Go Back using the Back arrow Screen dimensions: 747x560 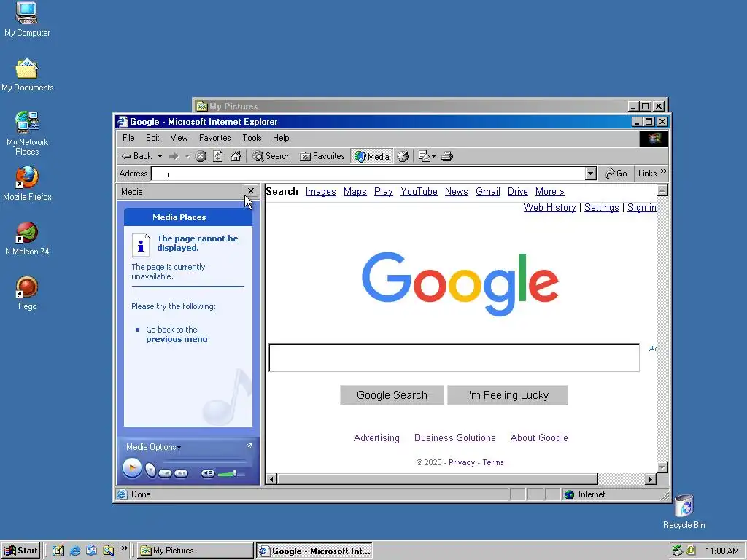136,156
